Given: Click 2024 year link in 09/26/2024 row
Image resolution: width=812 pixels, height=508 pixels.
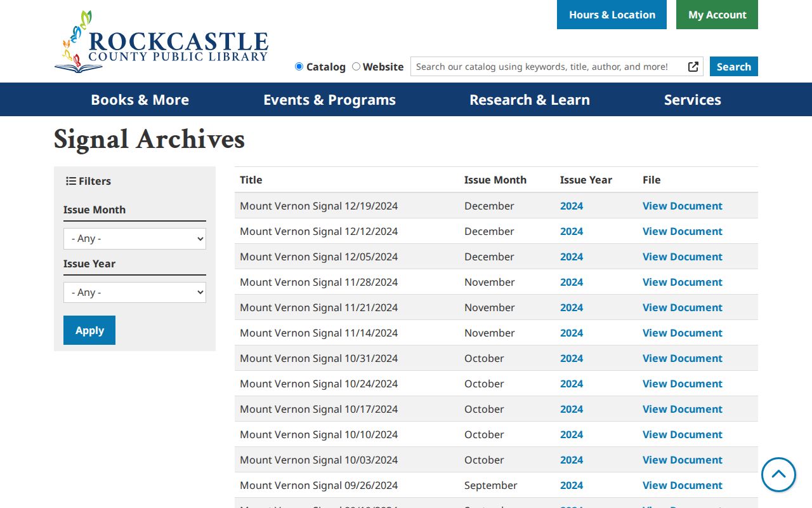Looking at the screenshot, I should tap(572, 485).
